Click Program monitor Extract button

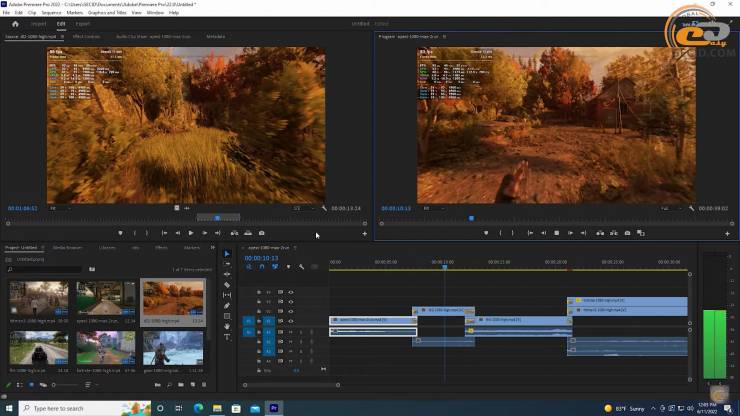[614, 233]
